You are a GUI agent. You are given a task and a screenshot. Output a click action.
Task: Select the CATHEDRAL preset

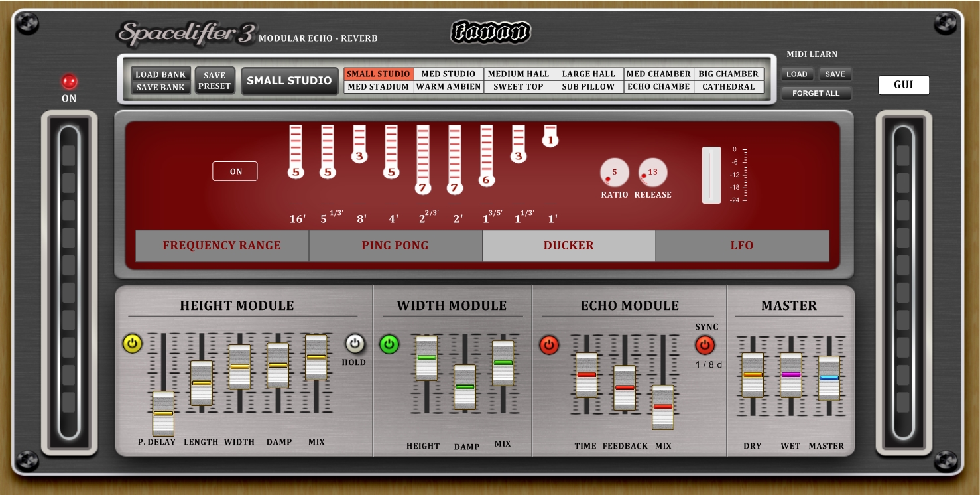(729, 87)
